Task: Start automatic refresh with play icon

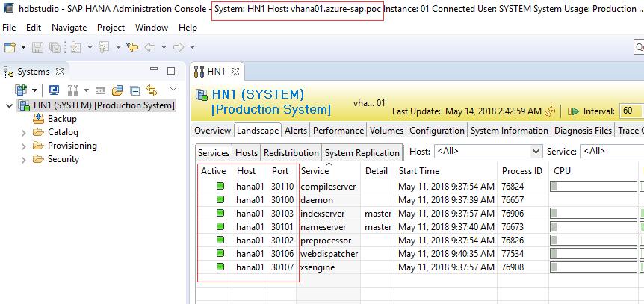Action: [573, 111]
